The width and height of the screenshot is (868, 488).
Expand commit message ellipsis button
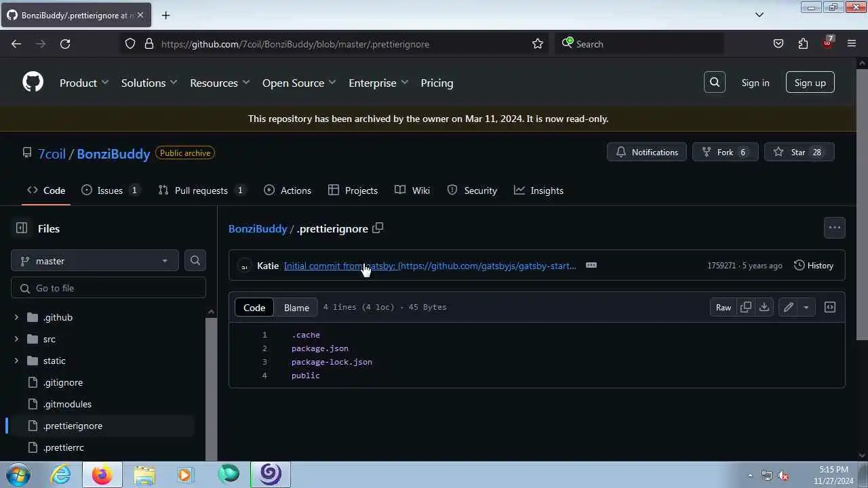coord(591,265)
